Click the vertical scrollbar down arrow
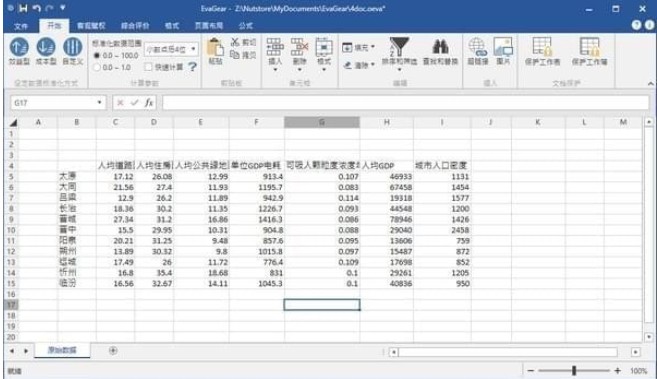 point(649,337)
